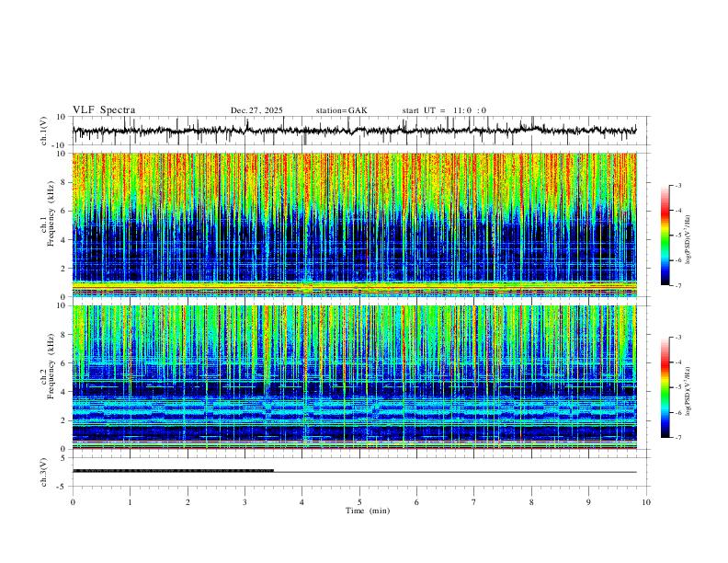The image size is (728, 563).
Task: Click the ch.2 spectrogram panel
Action: 354,377
